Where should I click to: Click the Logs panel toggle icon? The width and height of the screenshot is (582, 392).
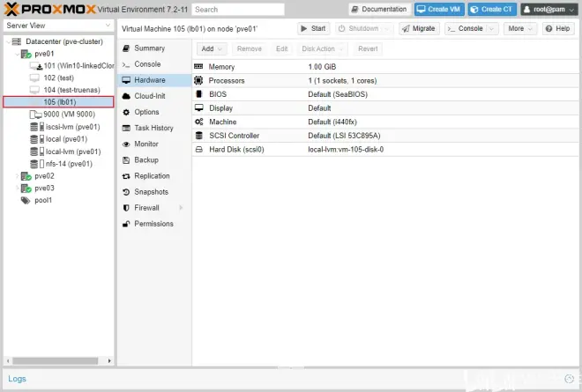(x=569, y=379)
